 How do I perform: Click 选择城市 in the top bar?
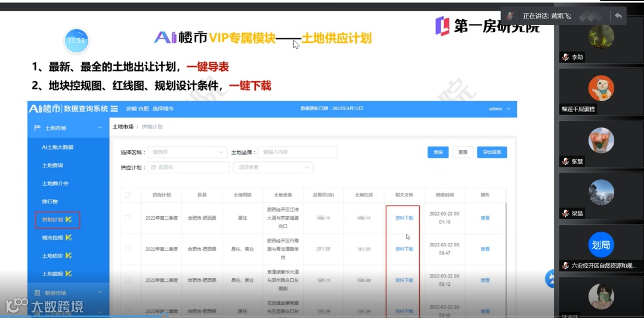click(163, 109)
